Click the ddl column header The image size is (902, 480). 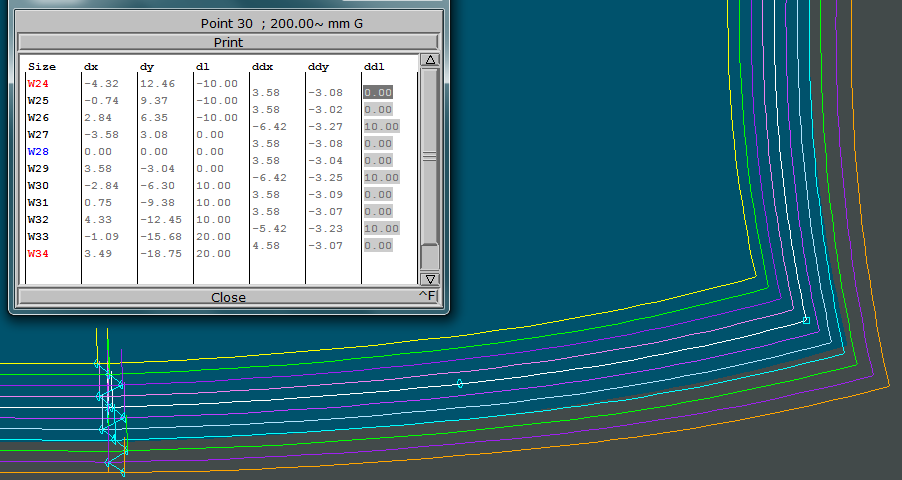(374, 67)
